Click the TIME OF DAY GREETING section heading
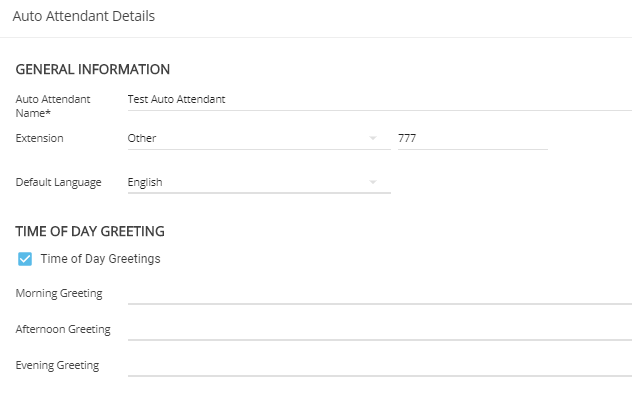 point(90,231)
